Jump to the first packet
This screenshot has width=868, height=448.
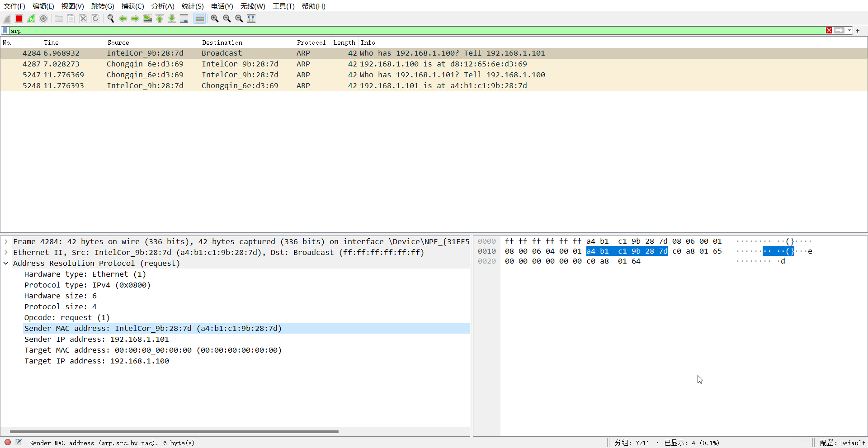tap(160, 19)
